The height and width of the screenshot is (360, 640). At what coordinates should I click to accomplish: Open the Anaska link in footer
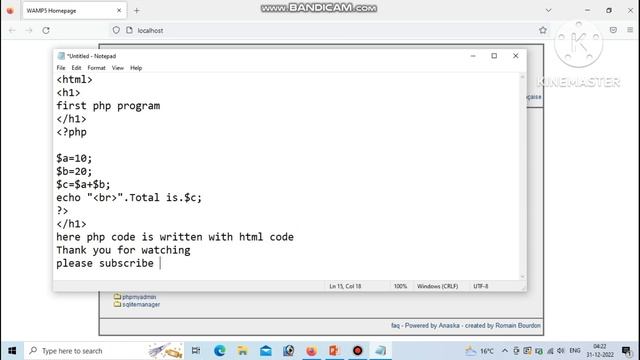[x=449, y=325]
